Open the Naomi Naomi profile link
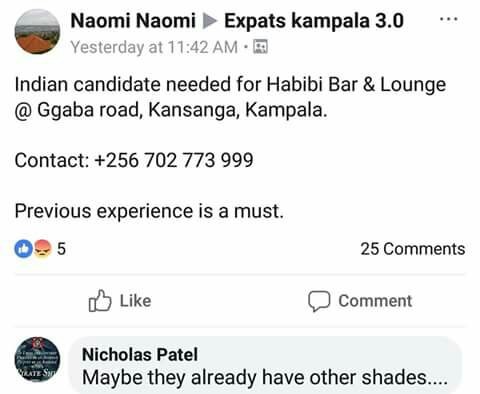The height and width of the screenshot is (394, 480). [133, 21]
